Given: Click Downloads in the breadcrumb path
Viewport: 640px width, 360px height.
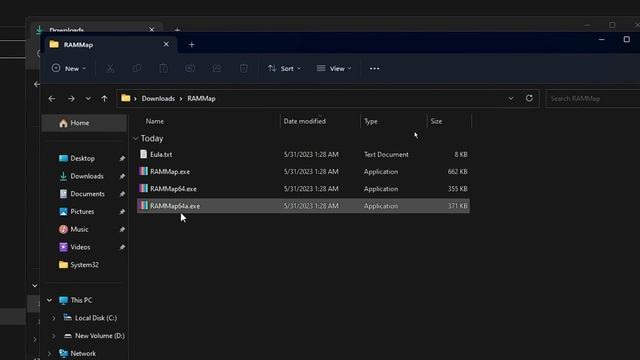Looking at the screenshot, I should click(158, 98).
